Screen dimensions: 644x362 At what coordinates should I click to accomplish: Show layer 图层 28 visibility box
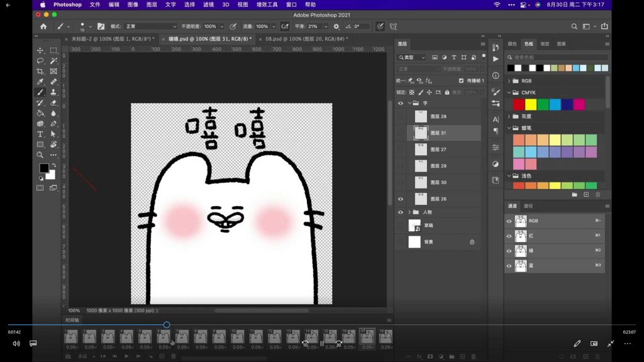pyautogui.click(x=401, y=117)
